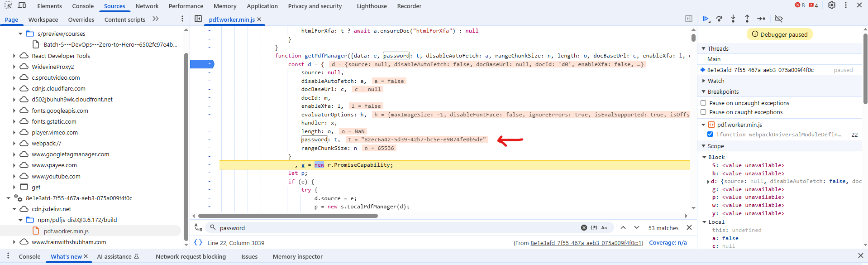Collapse the Breakpoints section
The height and width of the screenshot is (265, 868).
(703, 92)
